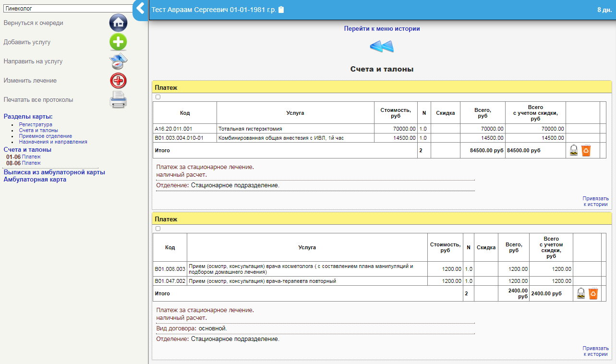Click the lock icon in 84500.00 payment
Image resolution: width=616 pixels, height=364 pixels.
click(x=574, y=150)
